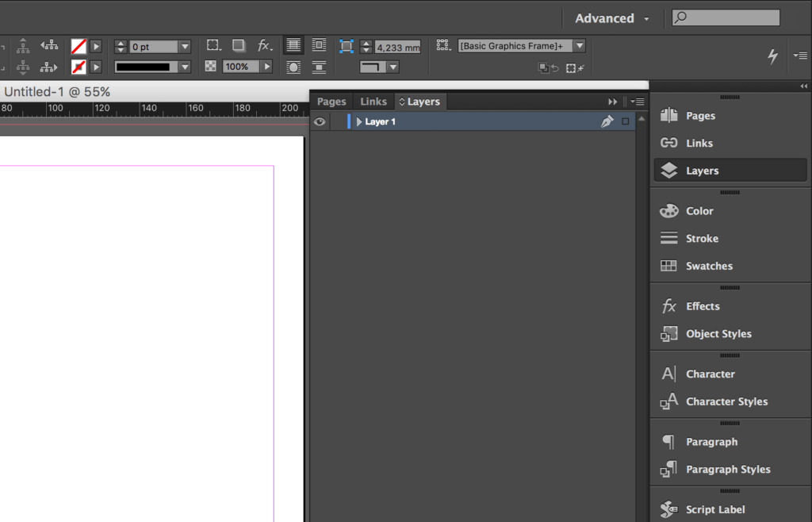Switch to the Pages tab
The image size is (812, 522).
[331, 102]
